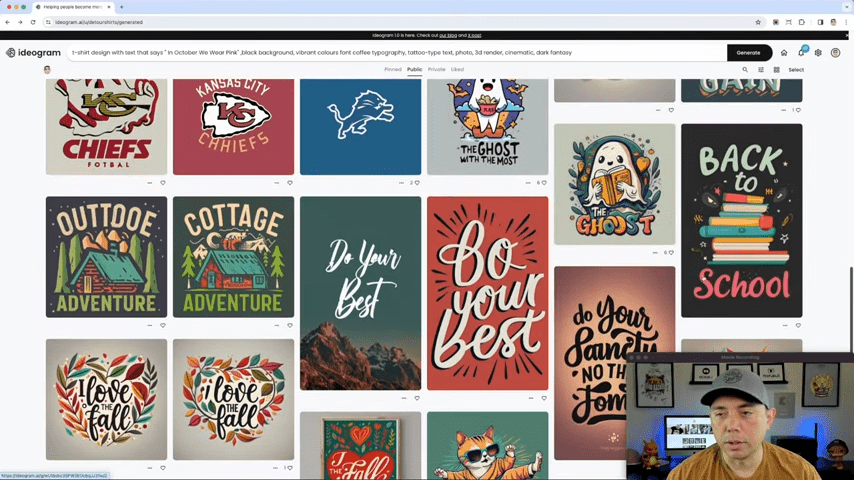Click the ideogram logo
This screenshot has height=480, width=854.
[x=33, y=53]
